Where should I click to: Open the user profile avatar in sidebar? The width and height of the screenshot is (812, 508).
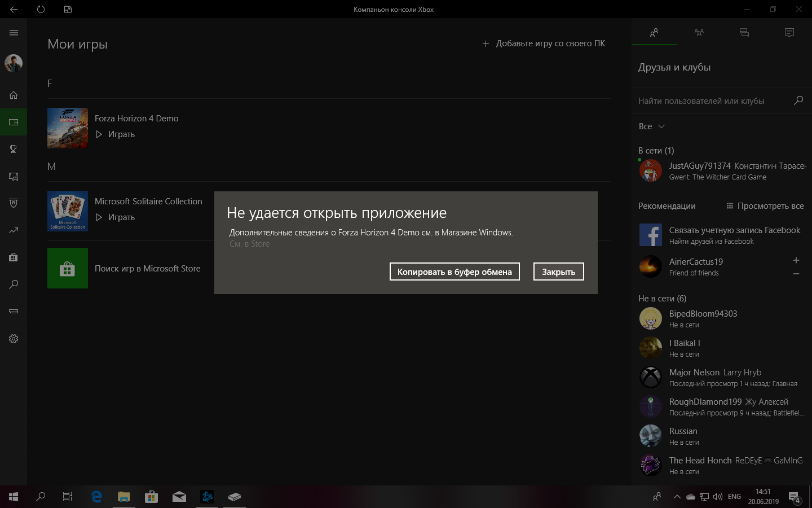(14, 63)
